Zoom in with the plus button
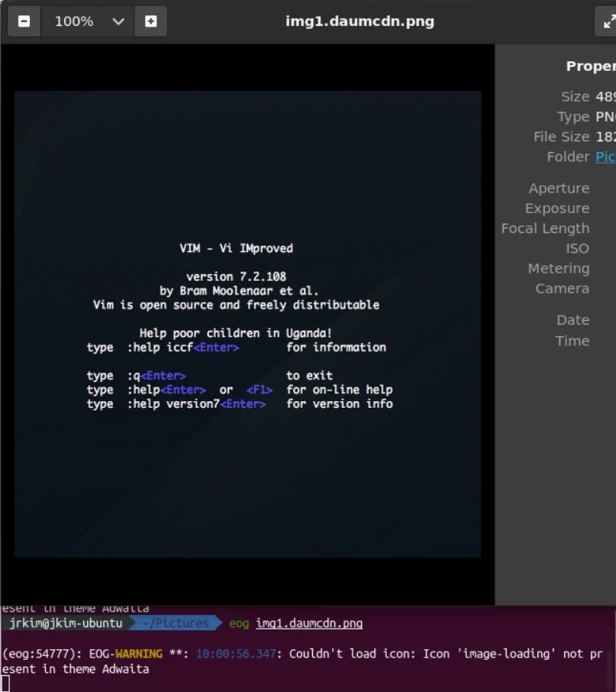The image size is (616, 692). tap(151, 21)
